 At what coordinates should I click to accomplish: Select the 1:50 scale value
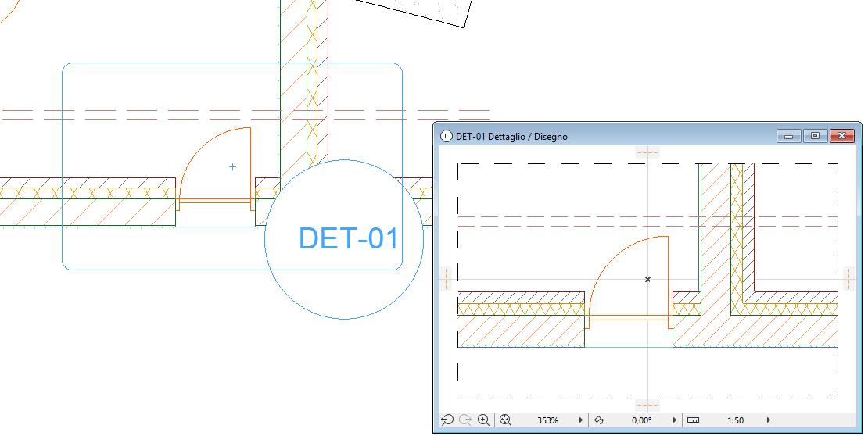click(x=735, y=420)
